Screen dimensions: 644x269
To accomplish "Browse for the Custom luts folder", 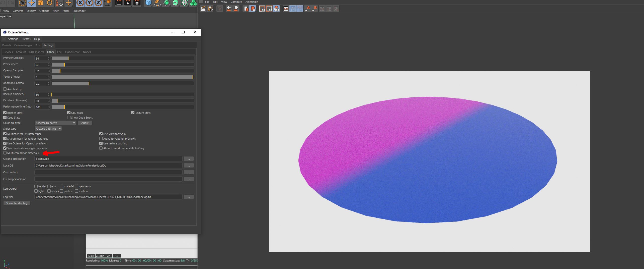I will pyautogui.click(x=189, y=172).
